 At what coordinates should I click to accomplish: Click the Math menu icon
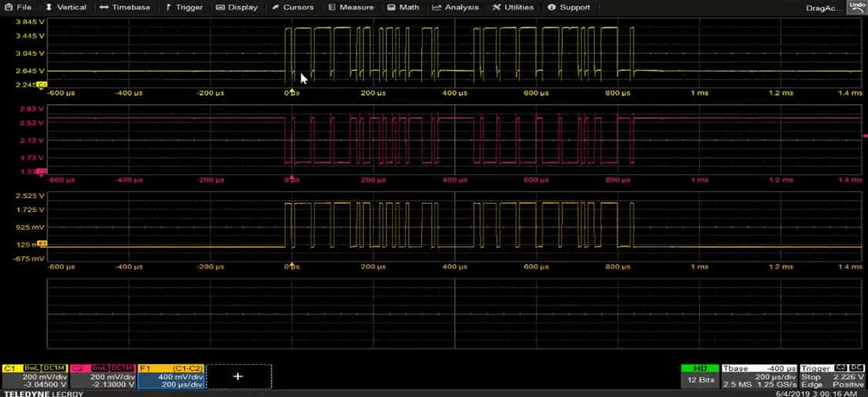pos(391,8)
